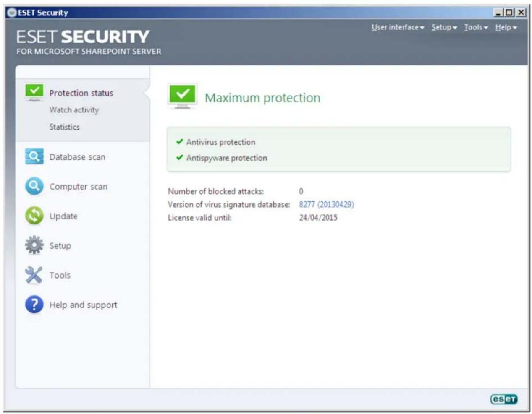Open the Setup dropdown in top bar
This screenshot has height=414, width=532.
pyautogui.click(x=444, y=27)
